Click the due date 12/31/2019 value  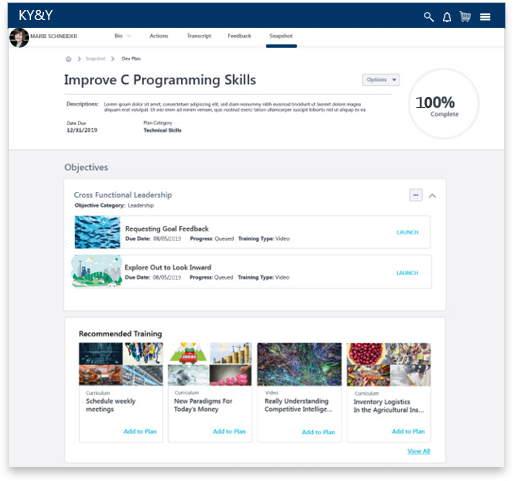[82, 130]
